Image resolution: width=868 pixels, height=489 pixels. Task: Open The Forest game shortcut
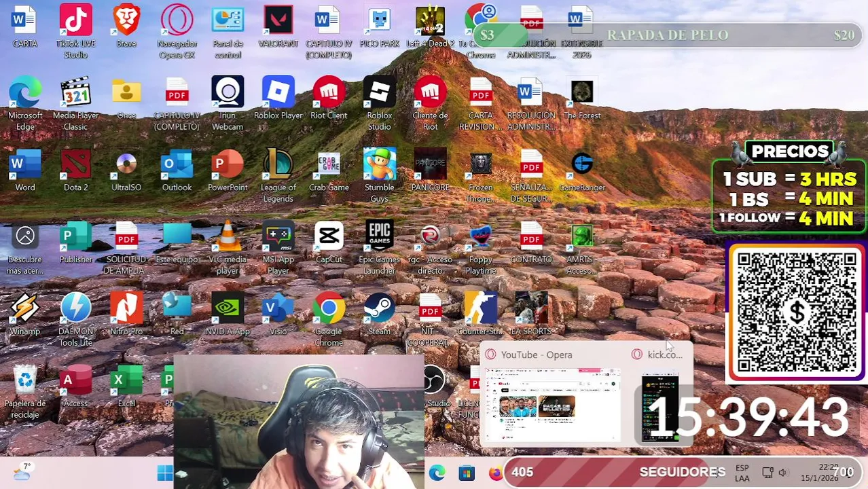(582, 99)
